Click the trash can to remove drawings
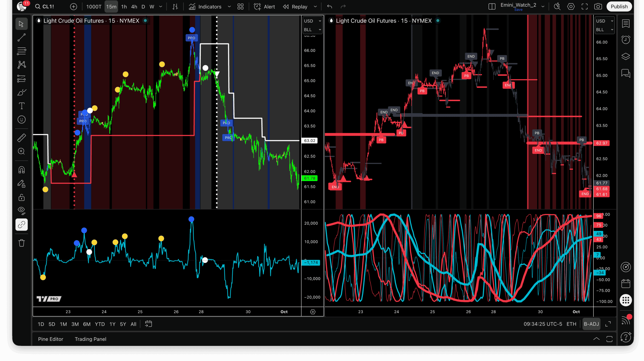The width and height of the screenshot is (644, 361). point(21,243)
